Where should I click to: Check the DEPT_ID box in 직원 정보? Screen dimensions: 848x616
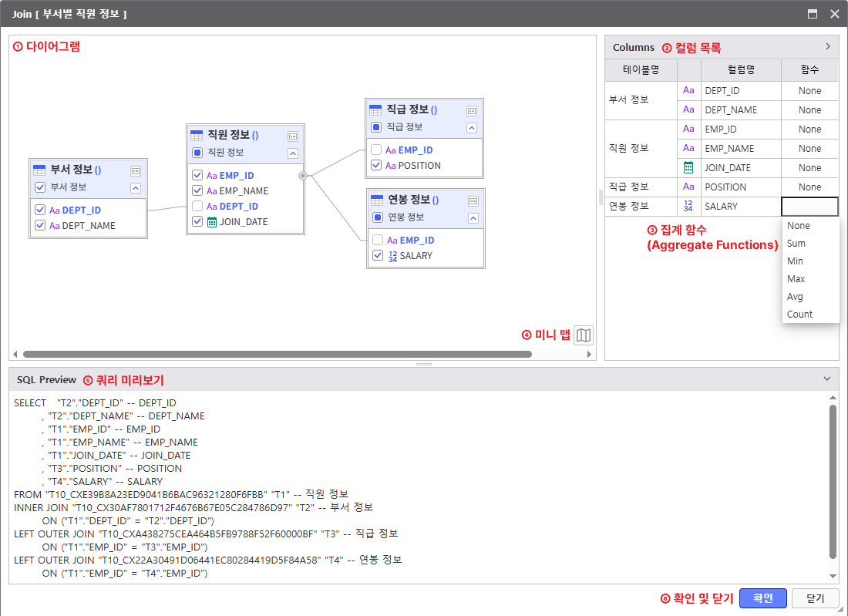(198, 207)
